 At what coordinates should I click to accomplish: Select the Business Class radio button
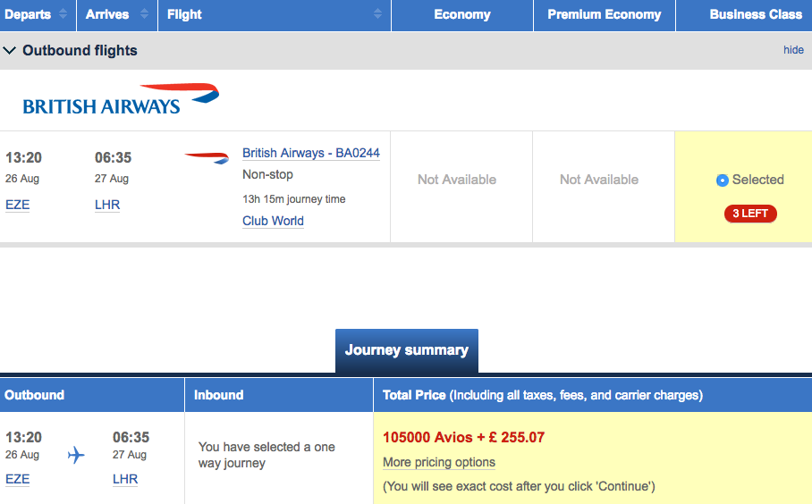pos(722,181)
